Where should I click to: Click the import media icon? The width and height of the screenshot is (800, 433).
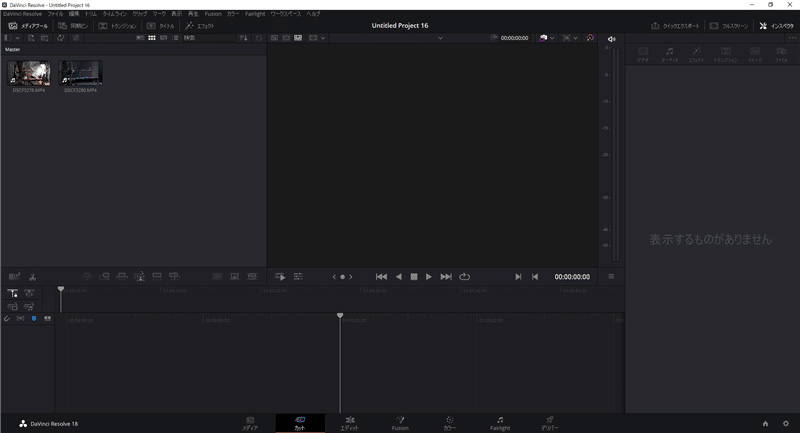pyautogui.click(x=31, y=38)
